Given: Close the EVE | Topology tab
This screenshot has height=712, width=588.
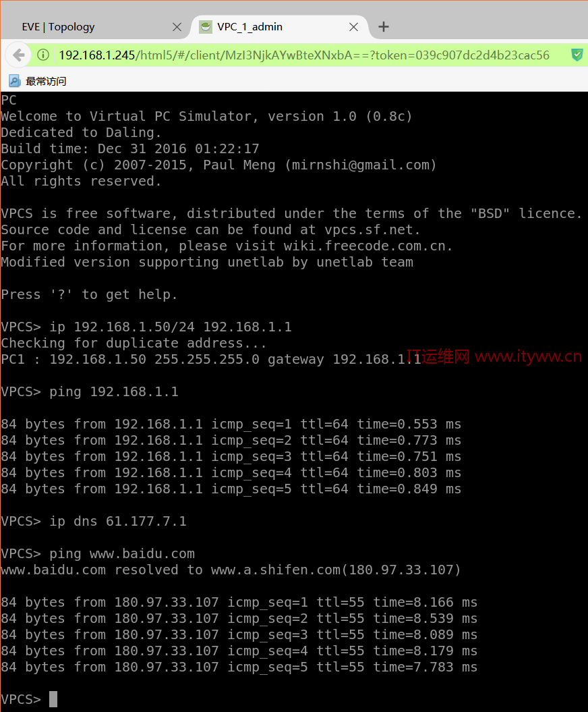Looking at the screenshot, I should coord(177,27).
